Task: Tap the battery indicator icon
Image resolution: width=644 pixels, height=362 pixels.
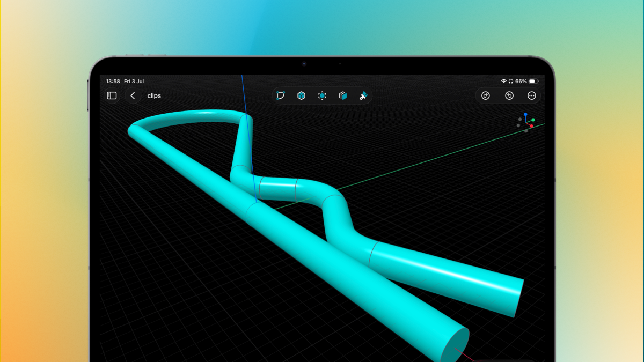Action: coord(533,82)
